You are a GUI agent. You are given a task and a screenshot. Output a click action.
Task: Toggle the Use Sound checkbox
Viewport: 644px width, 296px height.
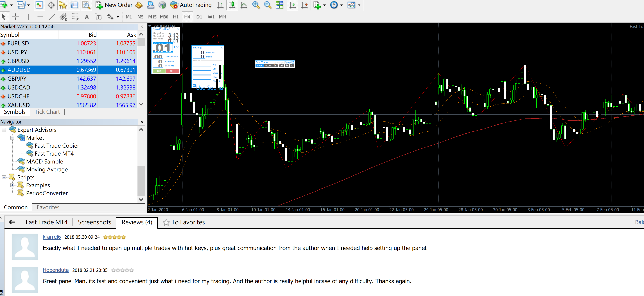[x=194, y=86]
